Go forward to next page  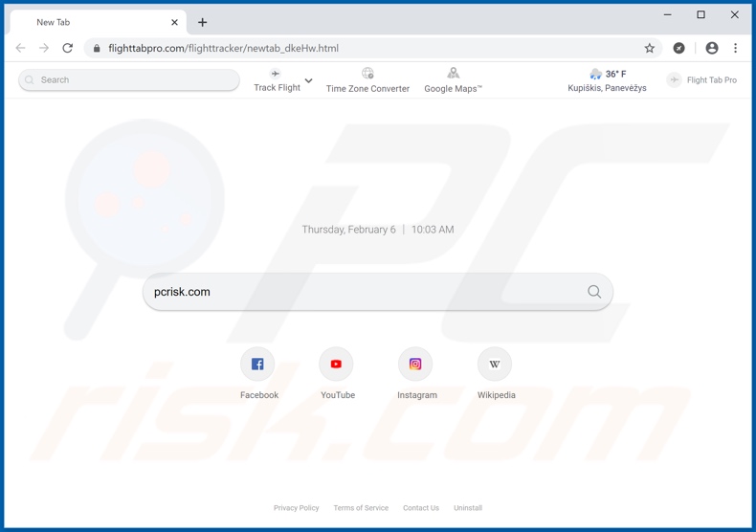pos(44,48)
